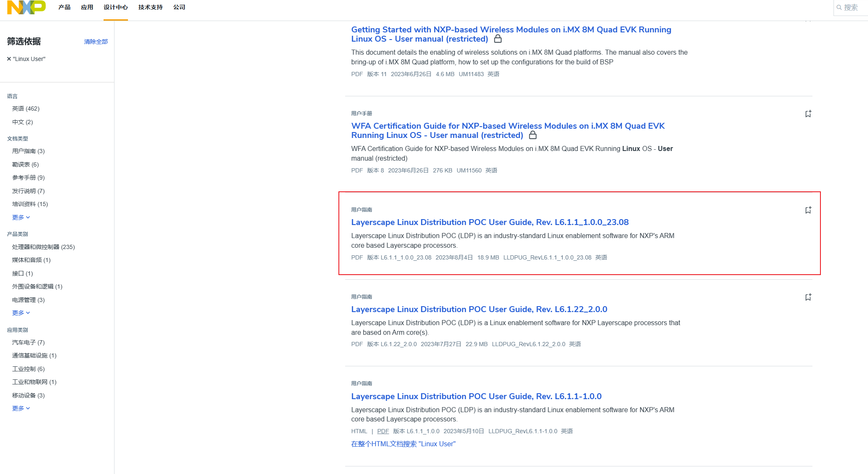Filter by 电源管理 (3)
The height and width of the screenshot is (474, 868).
coord(28,300)
